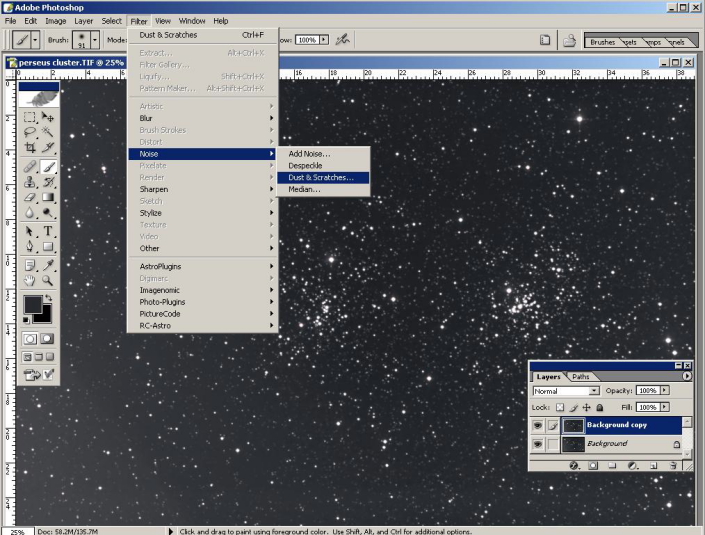Image resolution: width=705 pixels, height=535 pixels.
Task: Add a layer mask
Action: coord(593,466)
